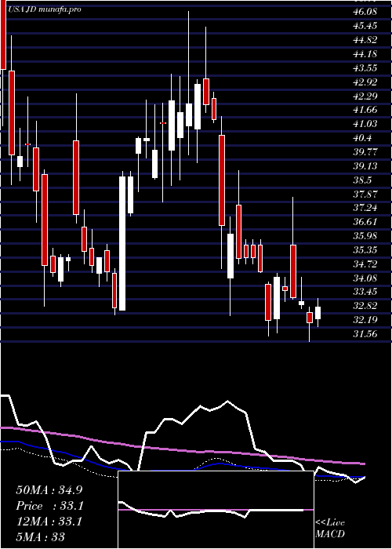This screenshot has height=549, width=392.
Task: Select the 37.87 price axis label
Action: [365, 194]
